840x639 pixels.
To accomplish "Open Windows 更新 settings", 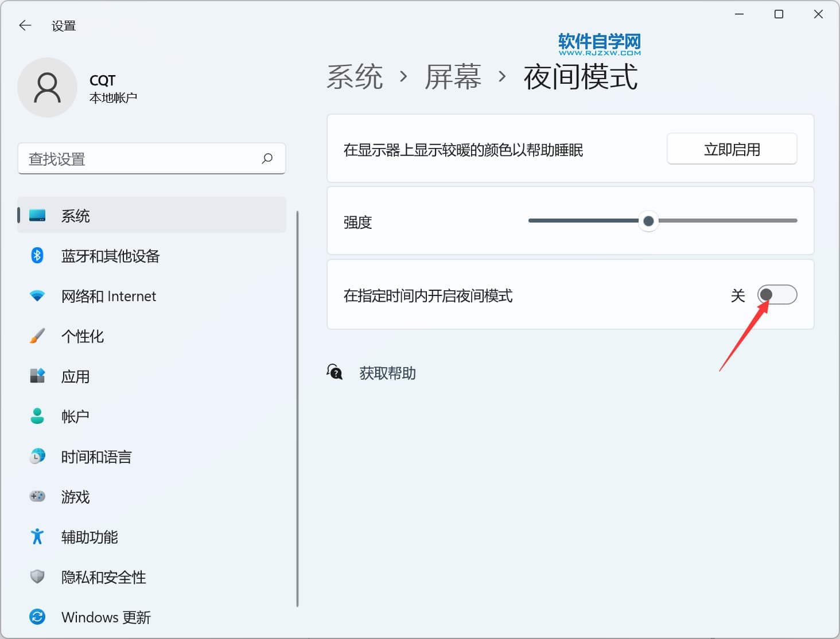I will tap(106, 617).
